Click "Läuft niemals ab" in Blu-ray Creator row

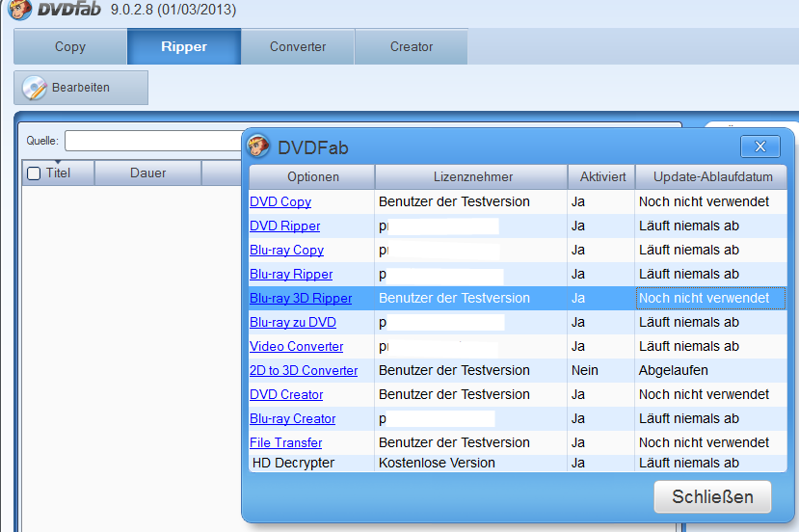689,419
